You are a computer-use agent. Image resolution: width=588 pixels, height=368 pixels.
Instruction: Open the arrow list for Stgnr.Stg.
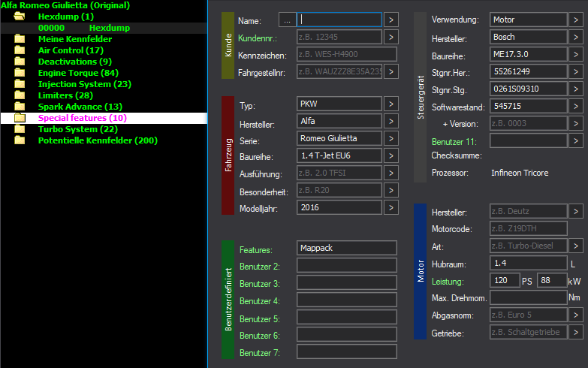tap(576, 89)
